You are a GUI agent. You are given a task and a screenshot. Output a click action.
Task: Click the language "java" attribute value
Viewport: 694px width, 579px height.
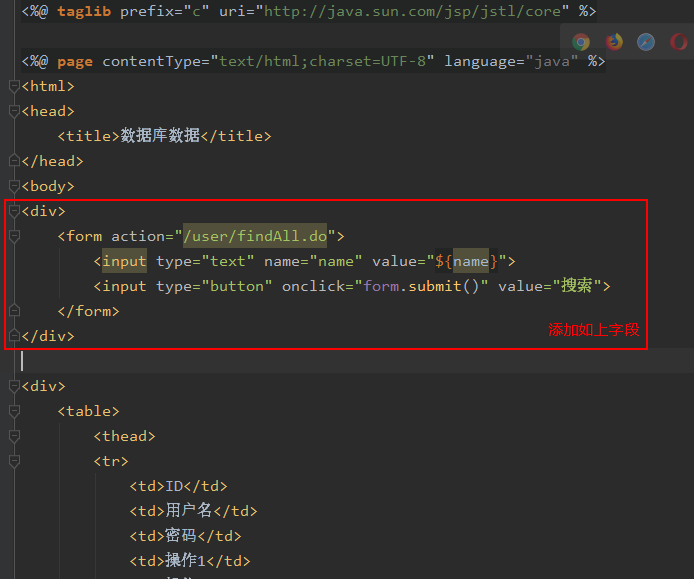click(x=551, y=61)
